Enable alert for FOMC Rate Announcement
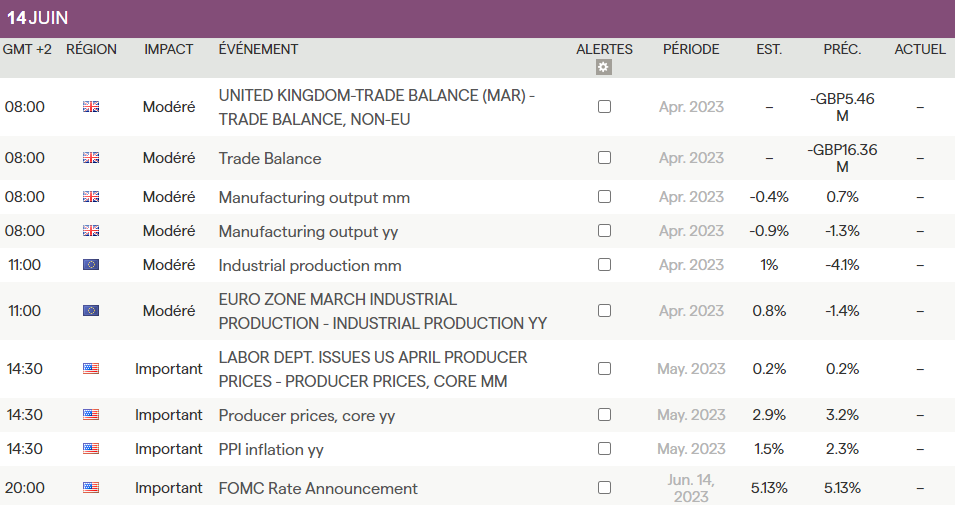 pyautogui.click(x=604, y=488)
